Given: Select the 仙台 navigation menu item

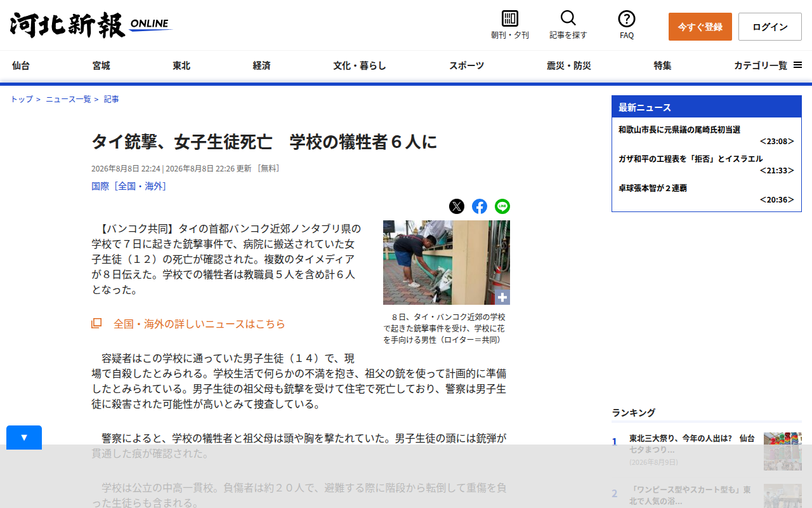Looking at the screenshot, I should [21, 65].
